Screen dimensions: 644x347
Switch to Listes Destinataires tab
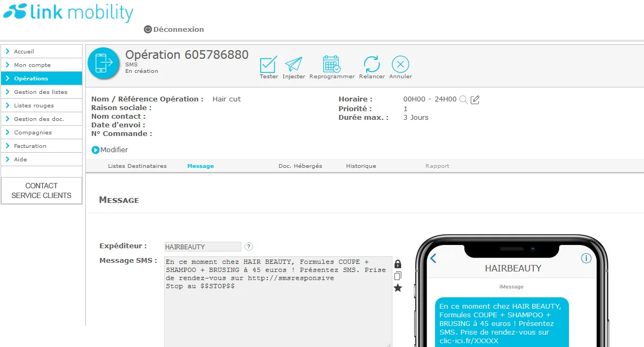tap(137, 166)
